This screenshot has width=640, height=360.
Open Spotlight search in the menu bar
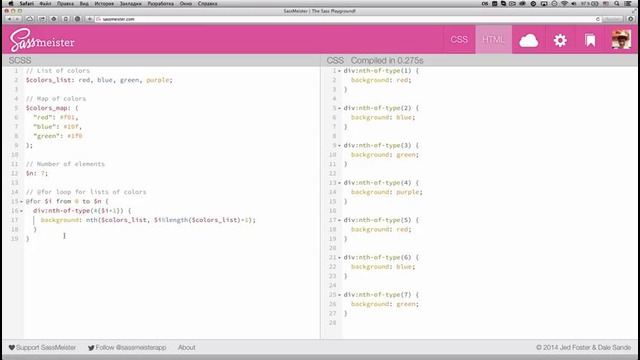click(x=617, y=3)
